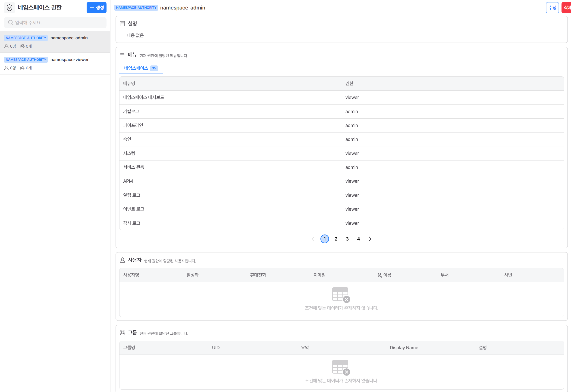Go to menu page 3

[347, 239]
